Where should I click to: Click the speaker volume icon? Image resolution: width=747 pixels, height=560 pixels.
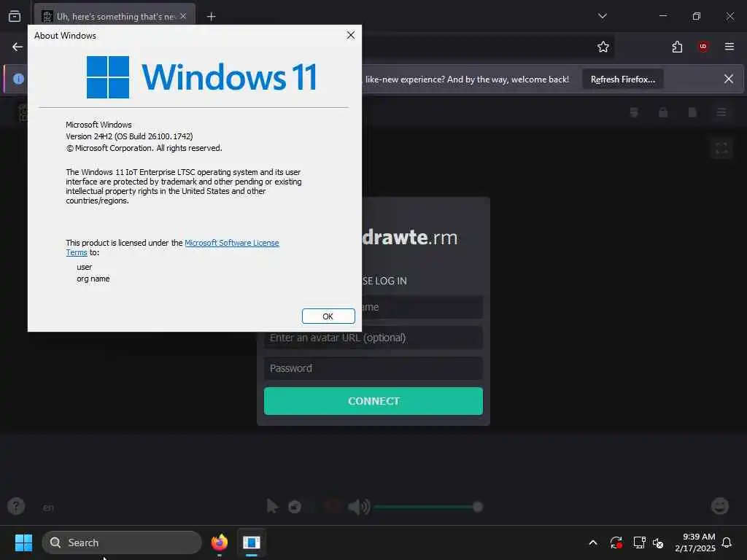(359, 507)
